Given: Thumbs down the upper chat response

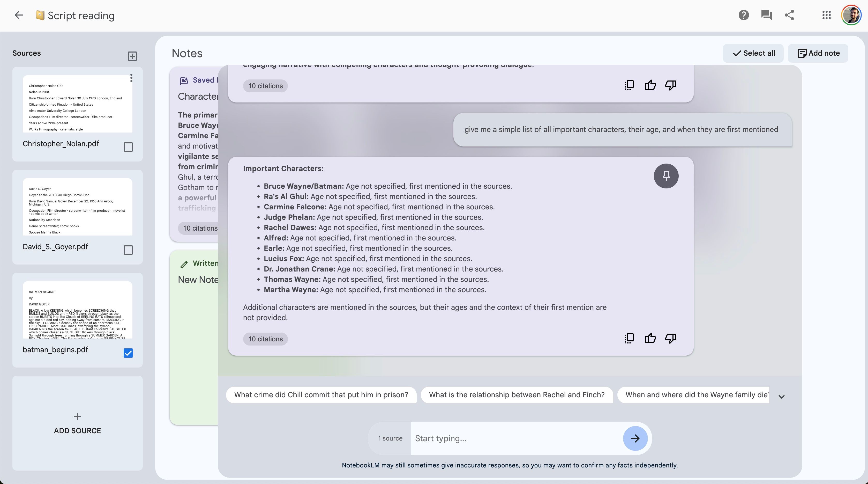Looking at the screenshot, I should click(671, 85).
